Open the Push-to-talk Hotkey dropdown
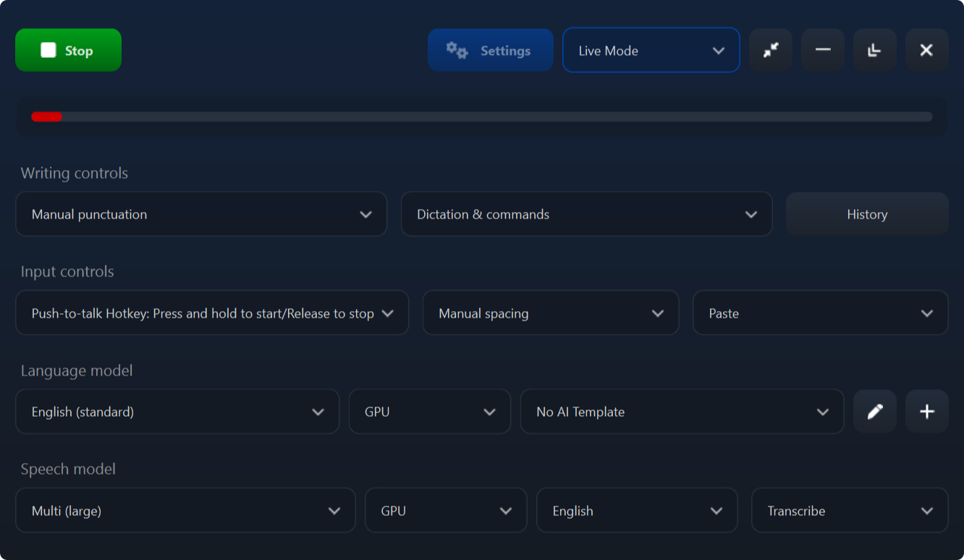This screenshot has width=964, height=560. pyautogui.click(x=212, y=313)
